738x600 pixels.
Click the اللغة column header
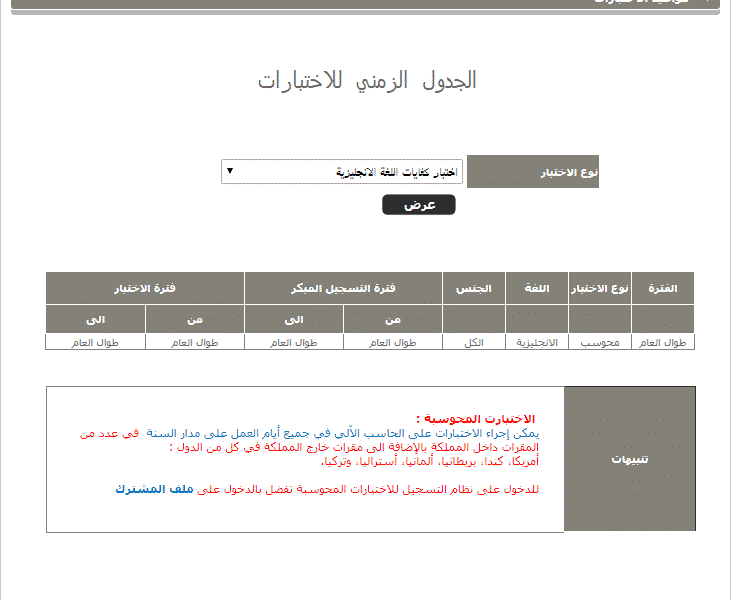(537, 288)
